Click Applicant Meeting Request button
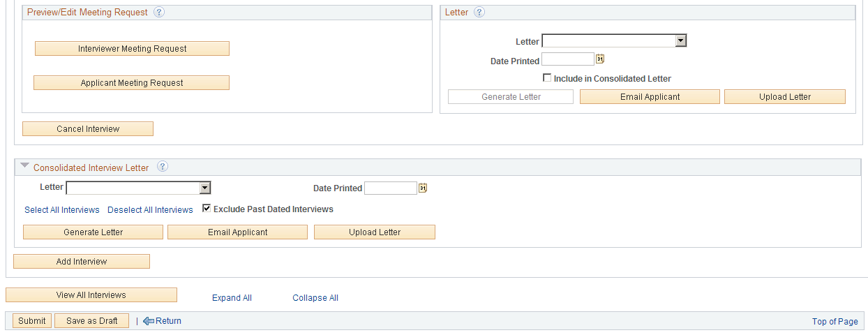The width and height of the screenshot is (868, 335). tap(131, 83)
